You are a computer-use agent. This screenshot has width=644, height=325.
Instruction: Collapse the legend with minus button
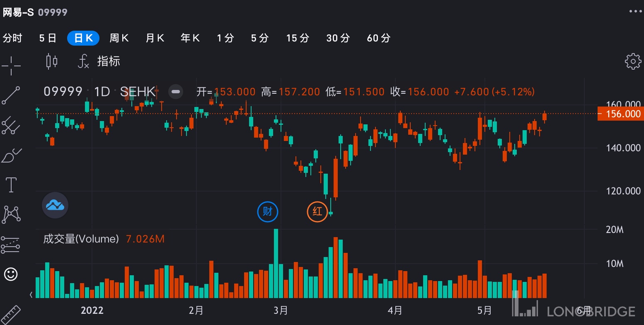(x=176, y=92)
